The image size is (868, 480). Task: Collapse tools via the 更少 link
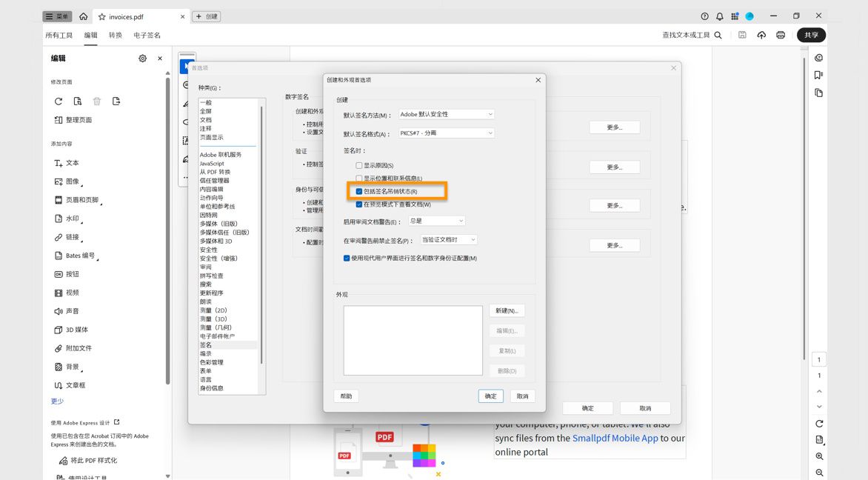(x=57, y=401)
